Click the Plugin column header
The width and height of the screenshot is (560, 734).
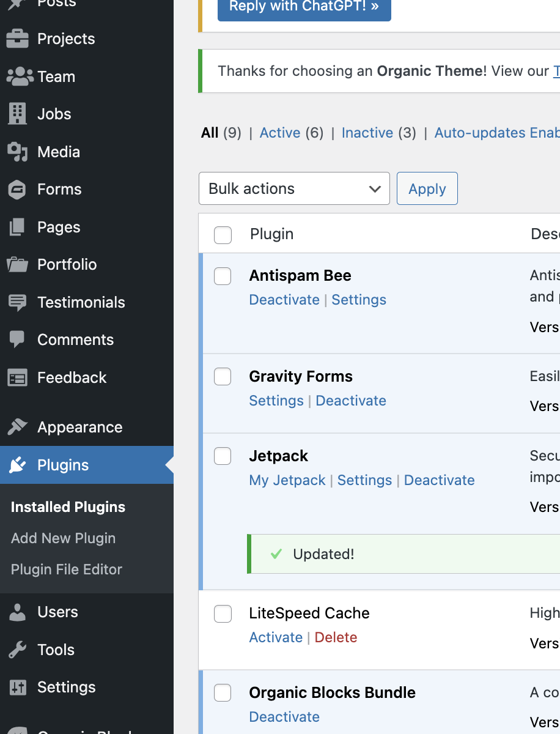[x=271, y=234]
